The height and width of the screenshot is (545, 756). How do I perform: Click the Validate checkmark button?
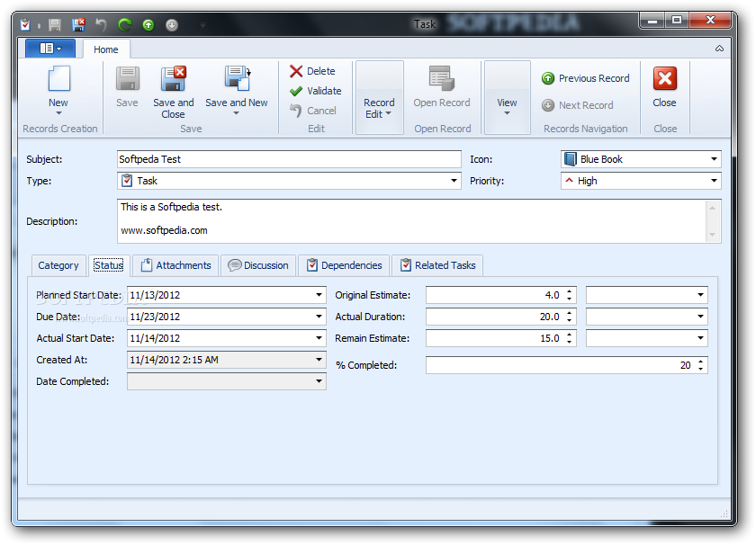(x=315, y=91)
